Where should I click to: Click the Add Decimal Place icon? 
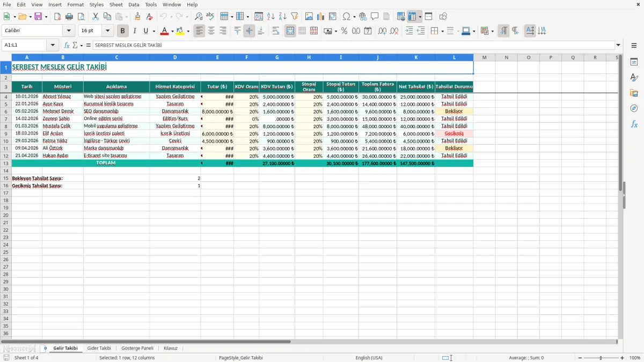point(383,31)
